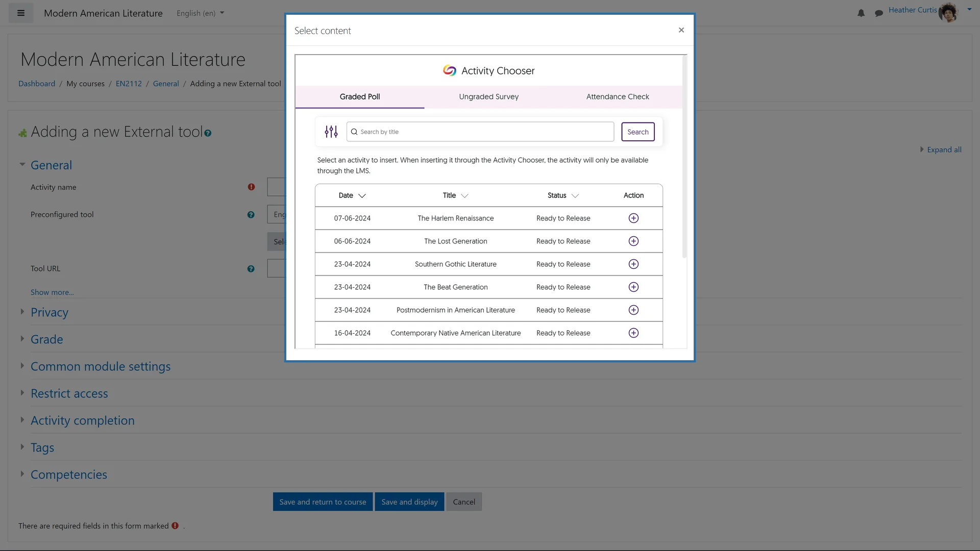Open the hamburger navigation menu
The image size is (980, 551).
20,13
